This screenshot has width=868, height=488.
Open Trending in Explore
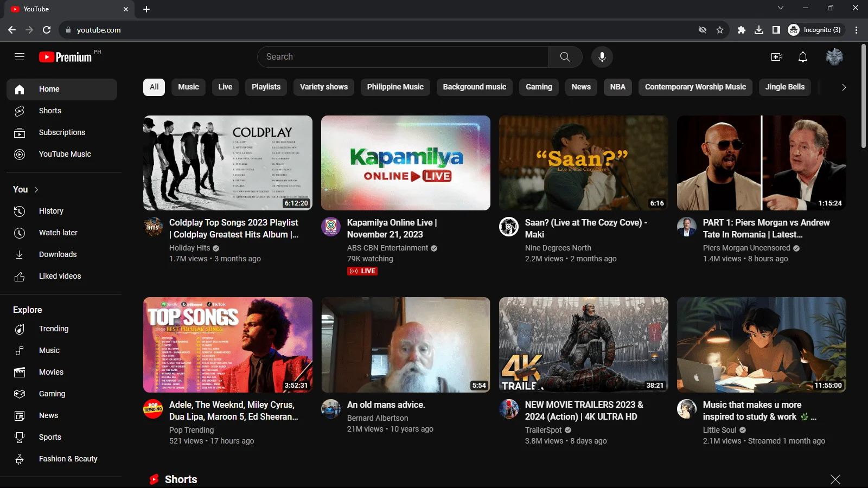[62, 329]
